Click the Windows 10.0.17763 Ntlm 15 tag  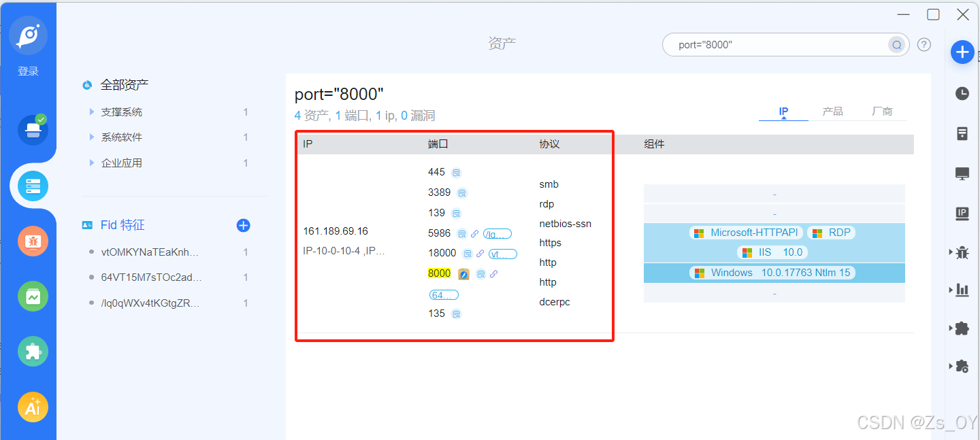(772, 273)
